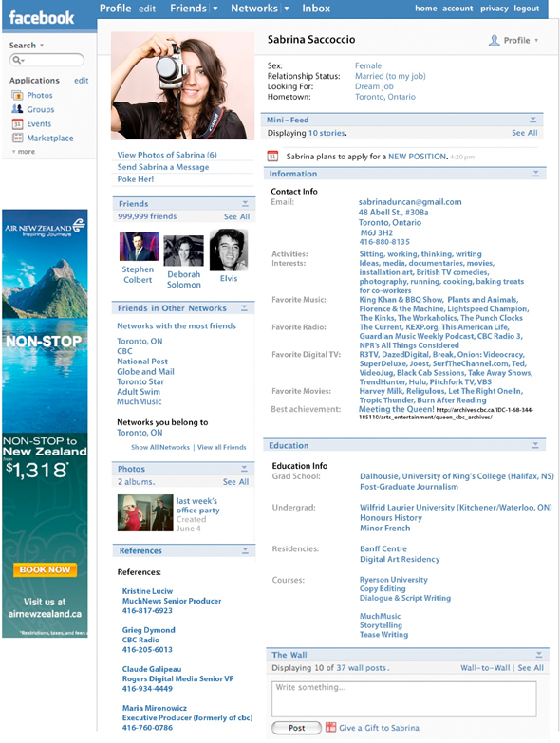
Task: Click the Meeting the Queen! link
Action: pyautogui.click(x=396, y=409)
